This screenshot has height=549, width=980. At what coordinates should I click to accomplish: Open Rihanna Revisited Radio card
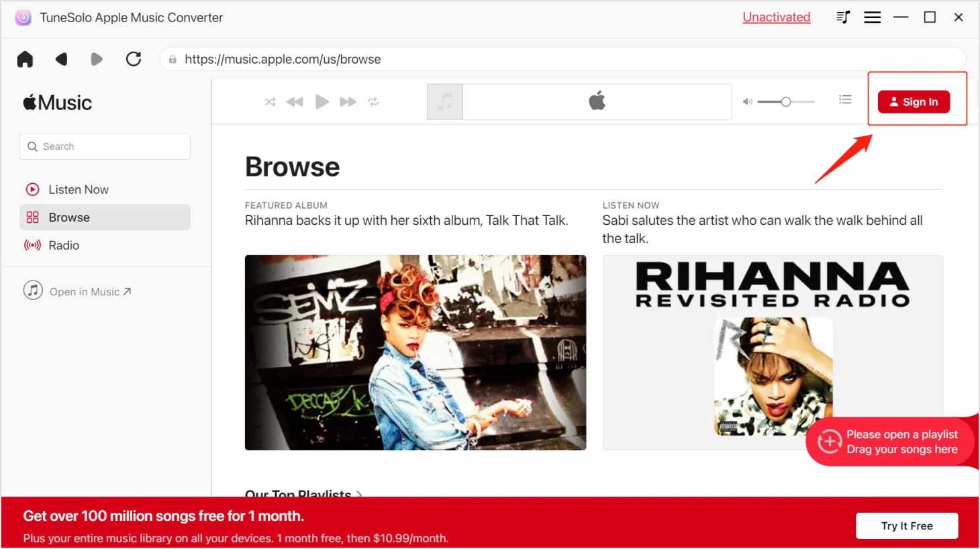tap(773, 352)
